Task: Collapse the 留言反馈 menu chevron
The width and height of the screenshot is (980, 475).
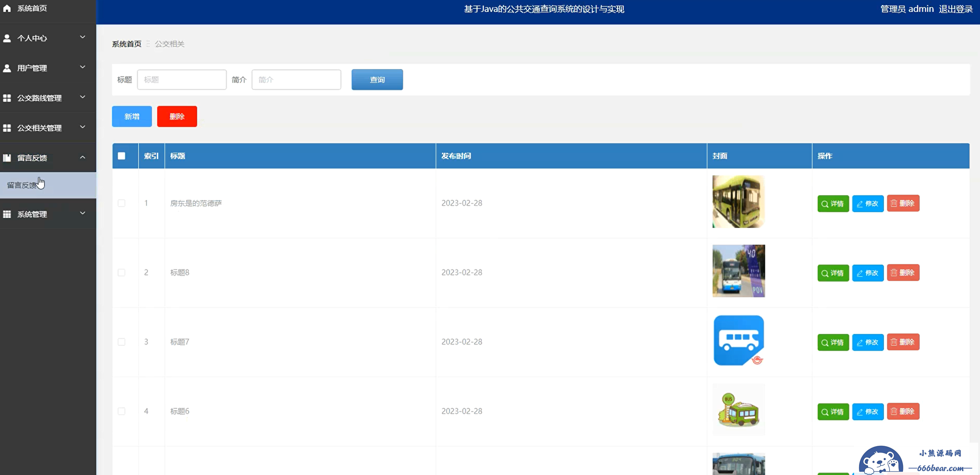Action: click(82, 157)
